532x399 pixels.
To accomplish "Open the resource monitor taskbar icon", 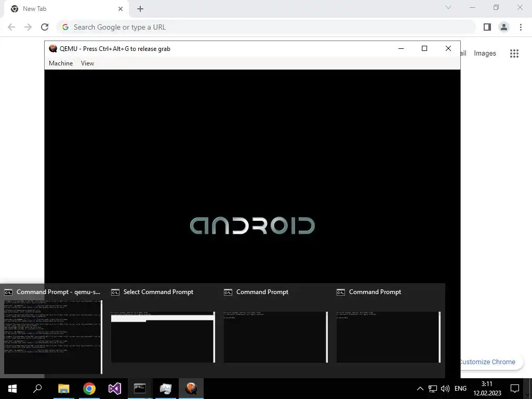I will [x=166, y=389].
